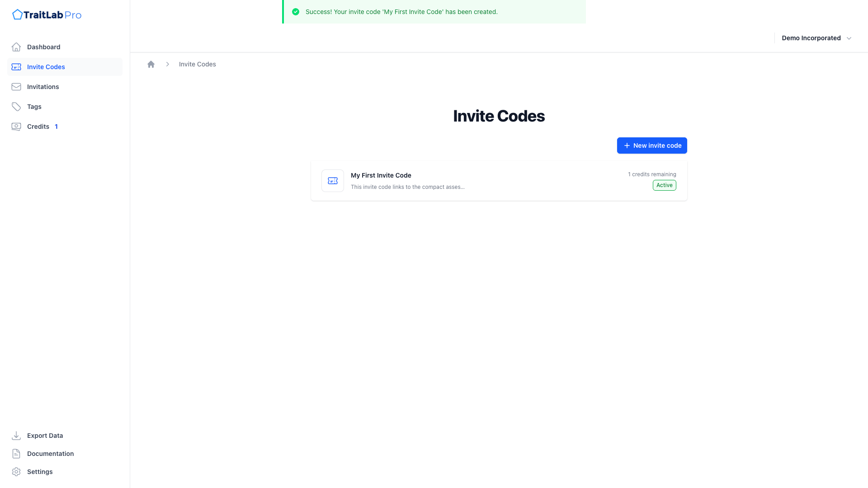This screenshot has width=868, height=488.
Task: Click the Tags icon in sidebar
Action: pyautogui.click(x=16, y=107)
